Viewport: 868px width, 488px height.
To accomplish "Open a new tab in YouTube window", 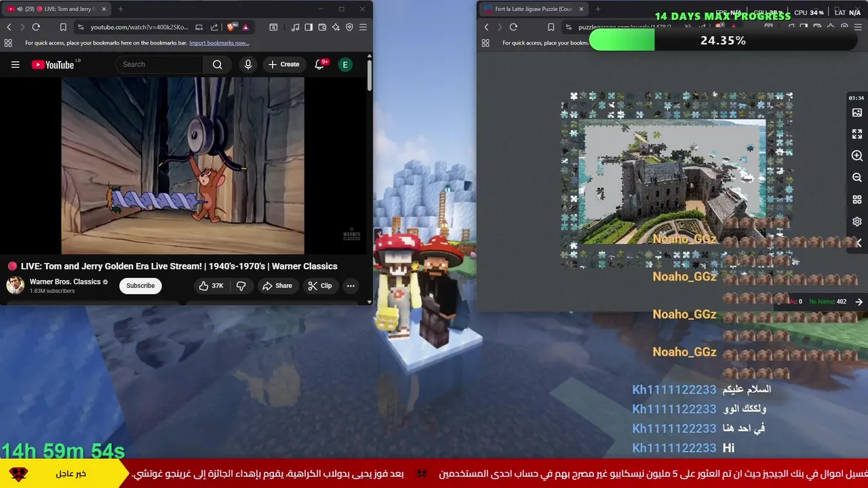I will pyautogui.click(x=121, y=9).
